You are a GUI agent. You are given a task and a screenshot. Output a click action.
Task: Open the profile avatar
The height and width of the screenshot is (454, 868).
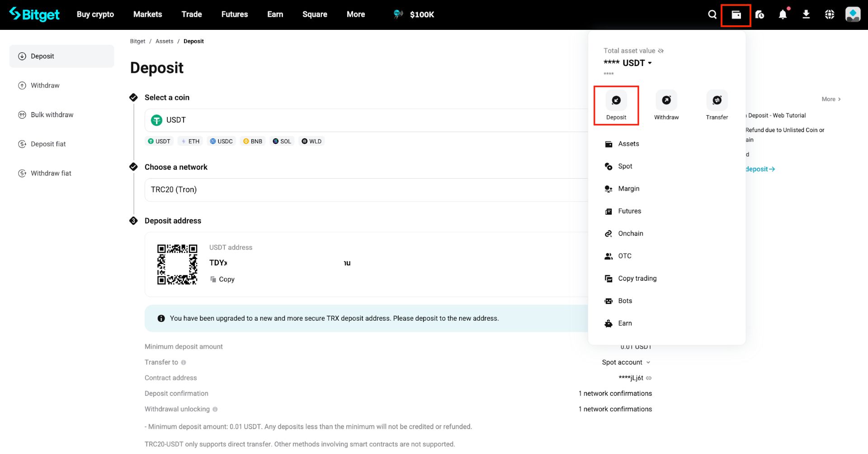click(853, 14)
